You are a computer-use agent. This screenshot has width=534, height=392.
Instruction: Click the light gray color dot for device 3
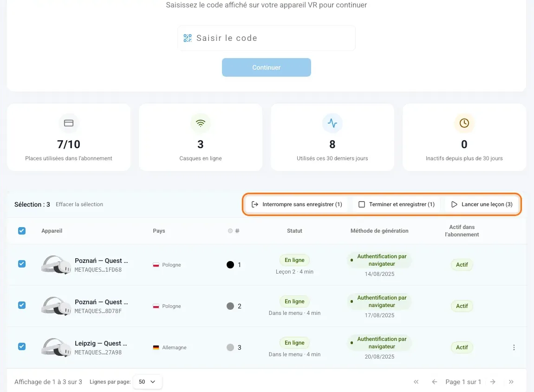(x=230, y=347)
